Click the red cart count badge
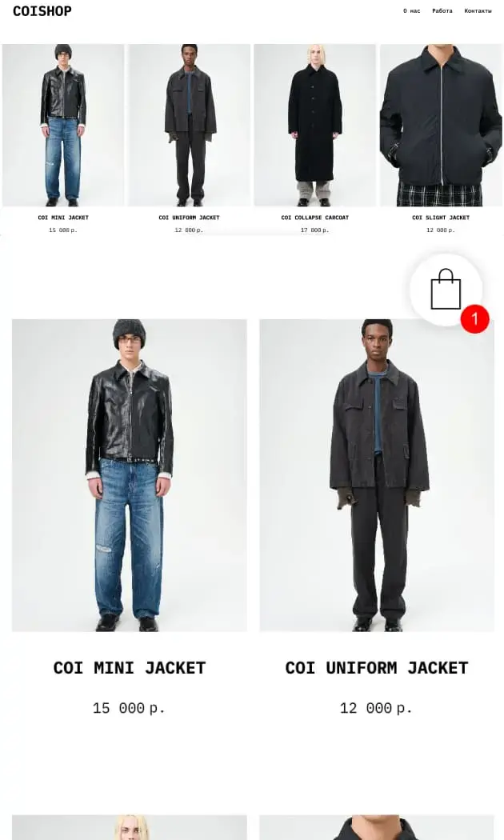The height and width of the screenshot is (840, 504). tap(474, 318)
